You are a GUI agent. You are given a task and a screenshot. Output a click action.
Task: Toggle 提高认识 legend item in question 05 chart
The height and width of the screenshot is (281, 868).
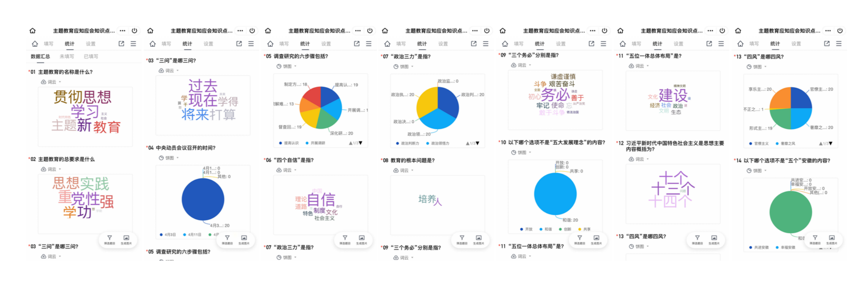[289, 143]
